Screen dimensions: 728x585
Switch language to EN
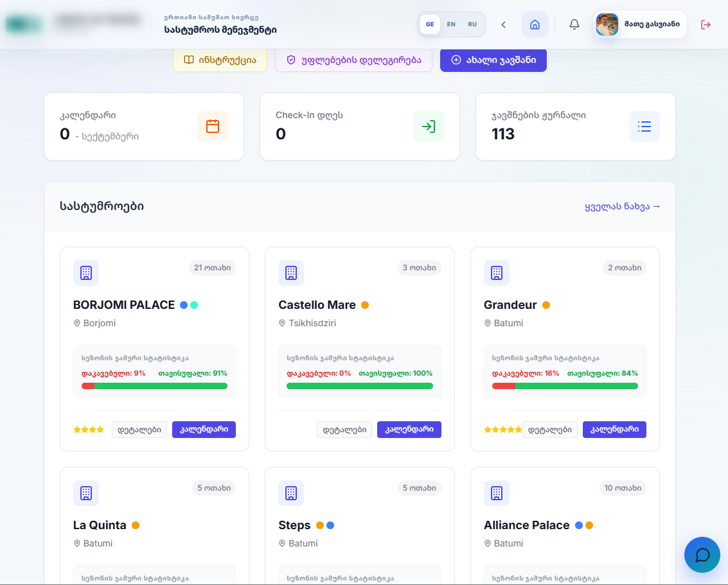pos(451,24)
